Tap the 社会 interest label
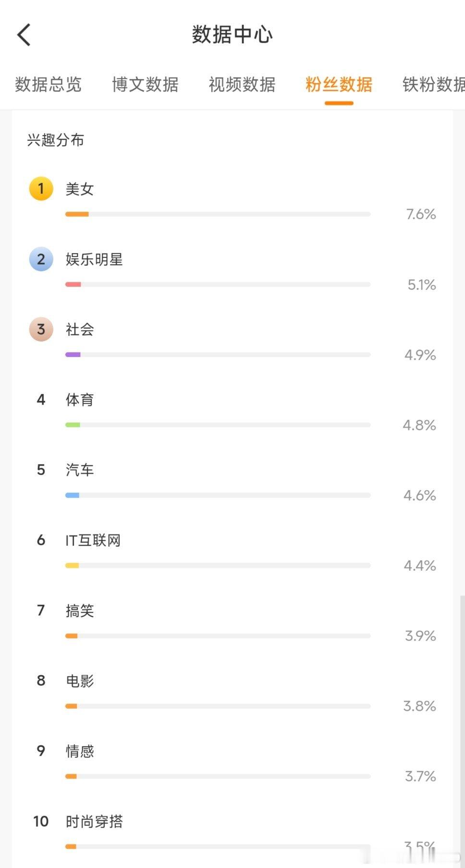Viewport: 465px width, 868px height. coord(80,330)
